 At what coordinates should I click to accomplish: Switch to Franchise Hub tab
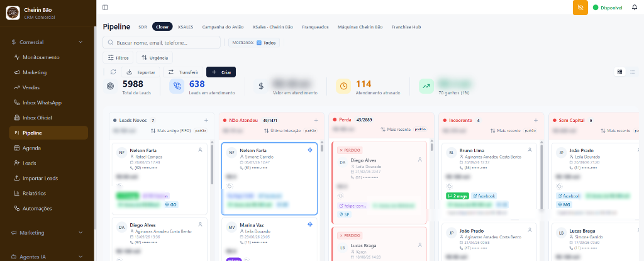pyautogui.click(x=406, y=26)
